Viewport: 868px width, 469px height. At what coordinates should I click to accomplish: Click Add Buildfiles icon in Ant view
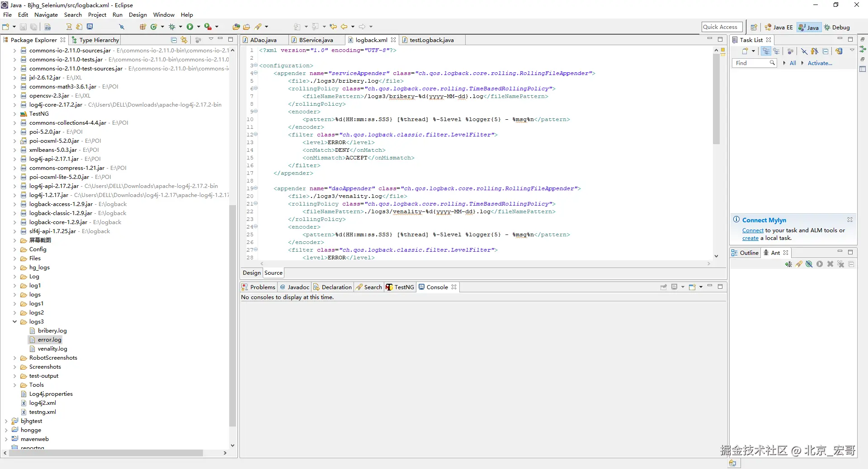[x=788, y=264]
